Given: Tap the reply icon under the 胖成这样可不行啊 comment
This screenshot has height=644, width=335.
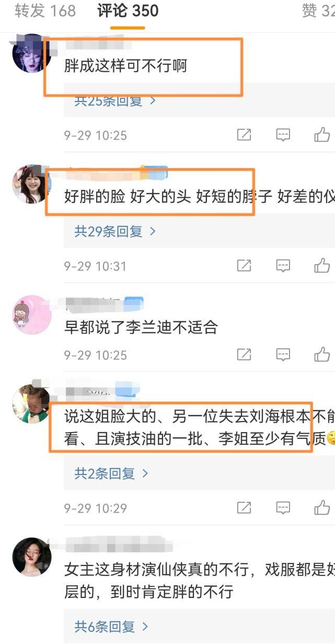Looking at the screenshot, I should [x=283, y=135].
